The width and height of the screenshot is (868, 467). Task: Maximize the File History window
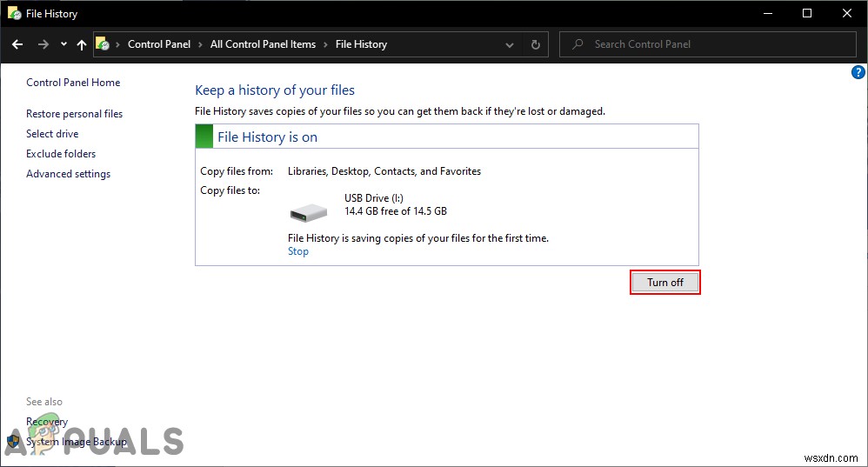click(x=807, y=13)
